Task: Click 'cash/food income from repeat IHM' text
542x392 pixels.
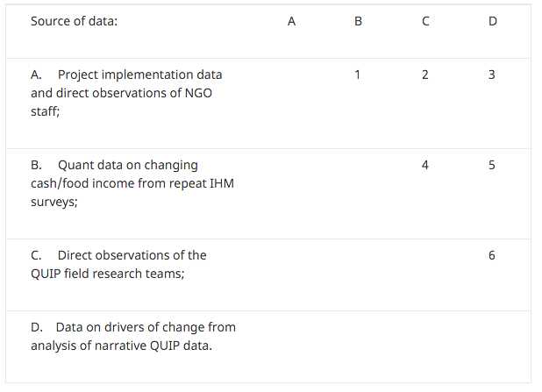Action: [132, 183]
